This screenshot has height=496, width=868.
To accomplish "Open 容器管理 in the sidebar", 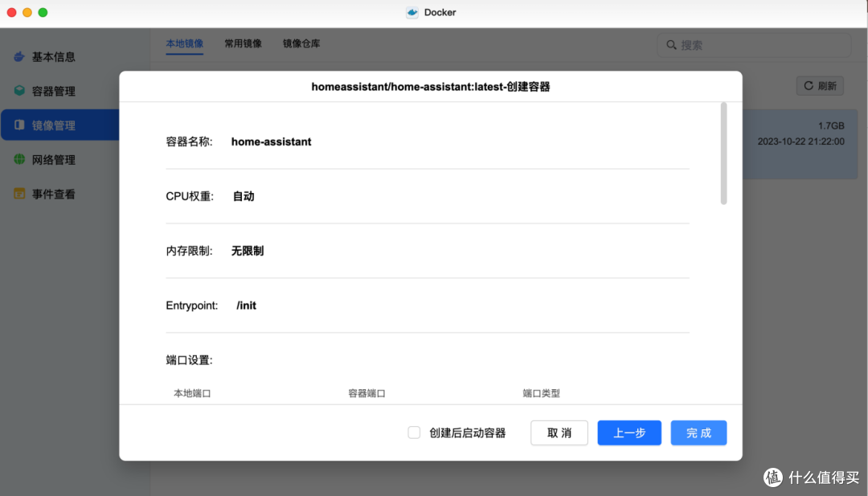I will point(53,91).
